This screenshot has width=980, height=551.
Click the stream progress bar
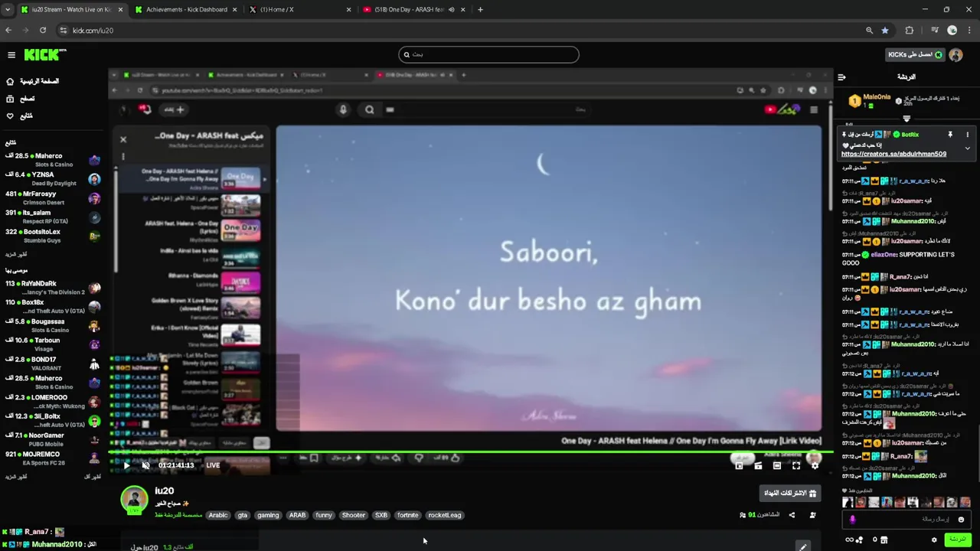pos(472,452)
